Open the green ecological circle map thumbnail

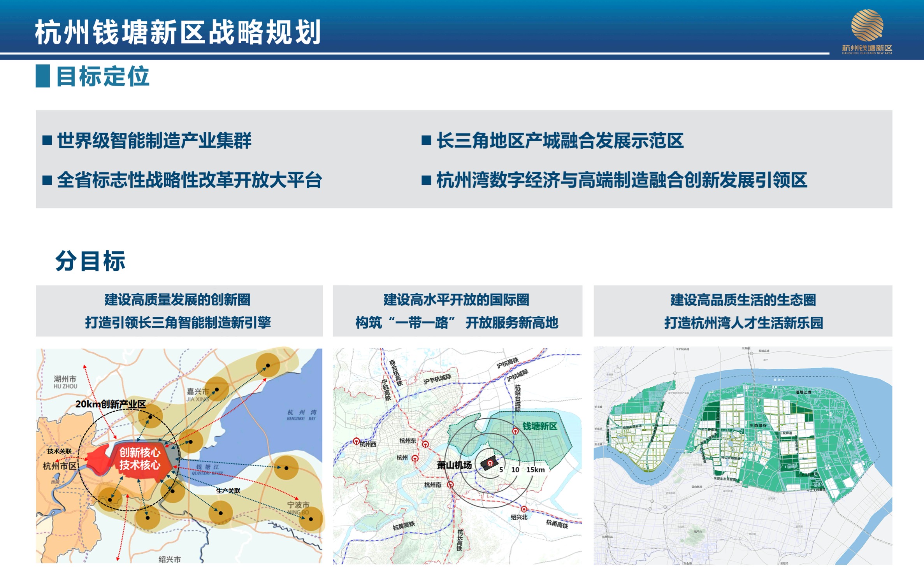point(743,455)
